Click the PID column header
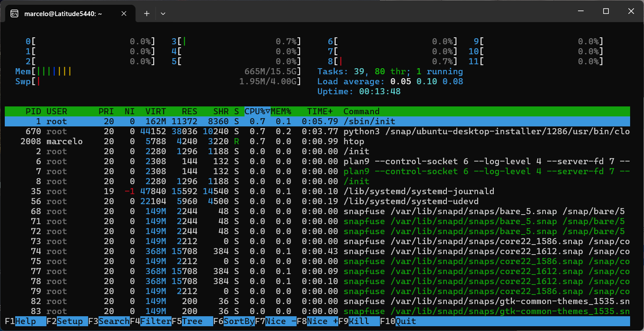The height and width of the screenshot is (331, 644). pos(33,112)
